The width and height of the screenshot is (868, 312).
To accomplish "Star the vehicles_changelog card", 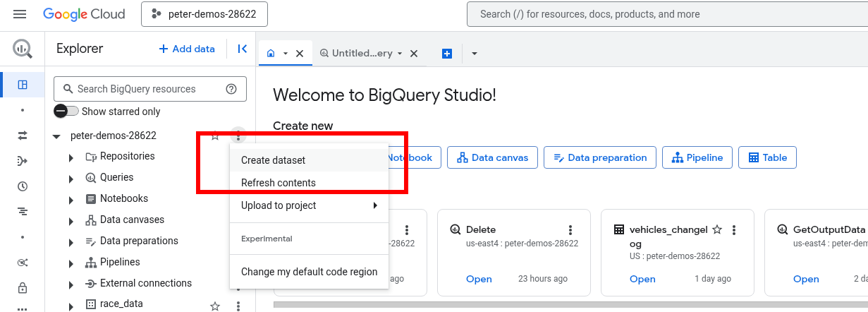I will 717,229.
